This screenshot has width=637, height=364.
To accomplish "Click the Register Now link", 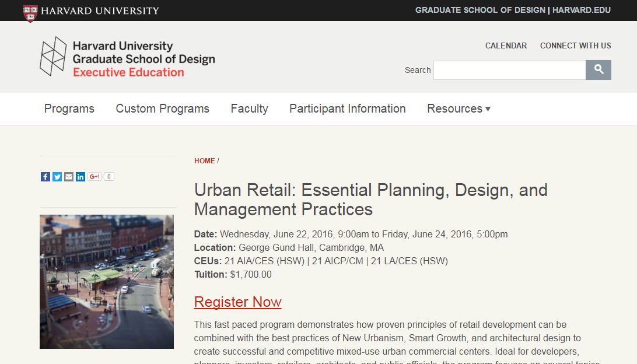I will click(237, 302).
